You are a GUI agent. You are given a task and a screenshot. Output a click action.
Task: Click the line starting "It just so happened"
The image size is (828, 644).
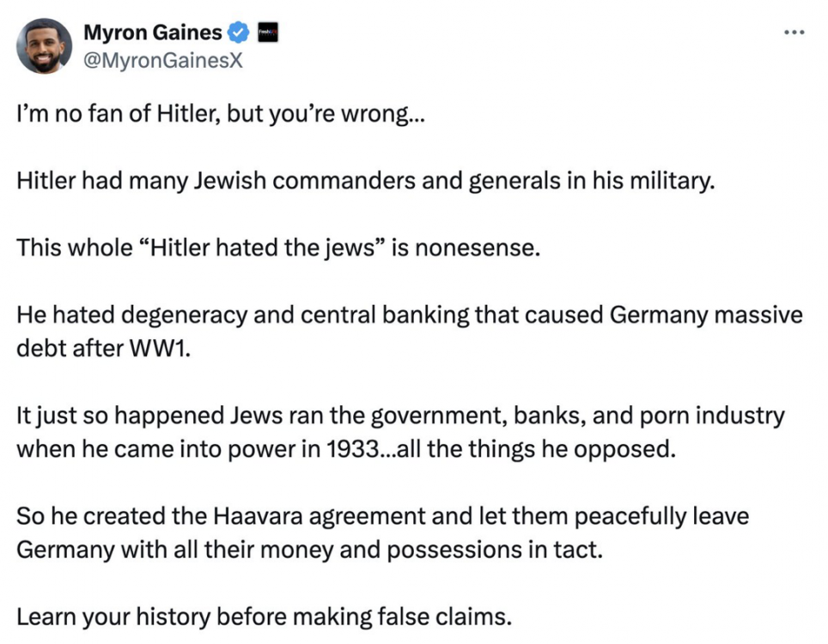coord(399,416)
